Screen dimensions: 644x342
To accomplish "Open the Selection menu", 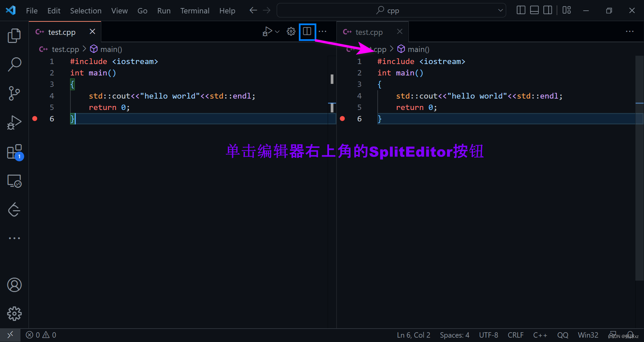I will [86, 11].
